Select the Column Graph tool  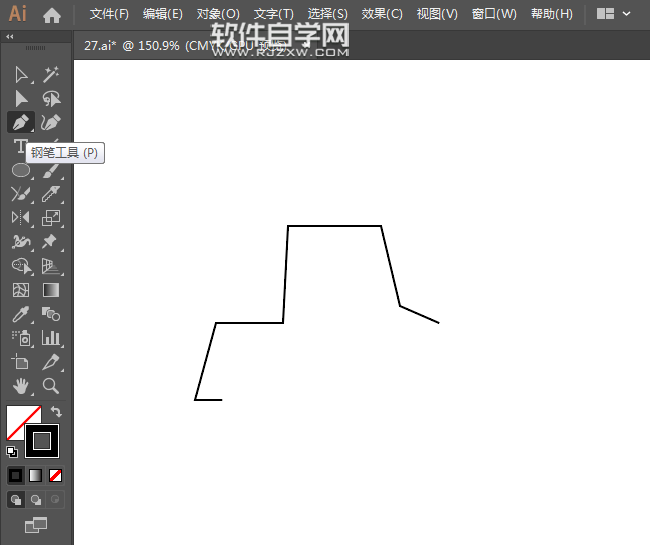point(51,338)
